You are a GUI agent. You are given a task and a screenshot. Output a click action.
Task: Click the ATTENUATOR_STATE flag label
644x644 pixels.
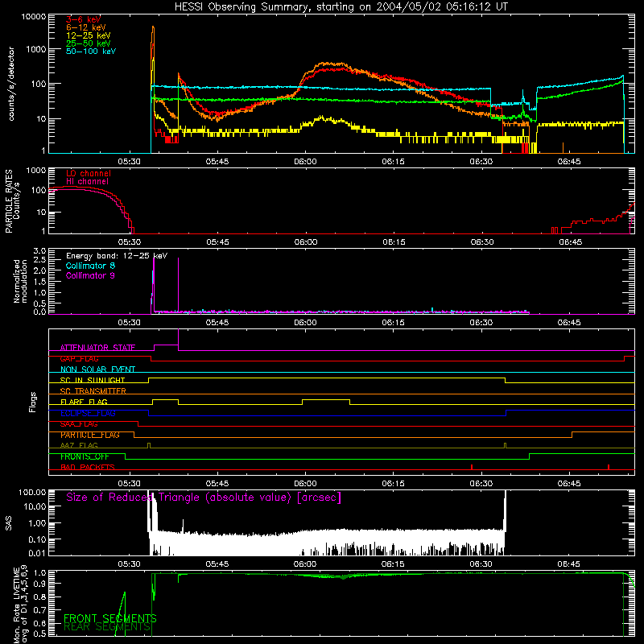coord(97,348)
